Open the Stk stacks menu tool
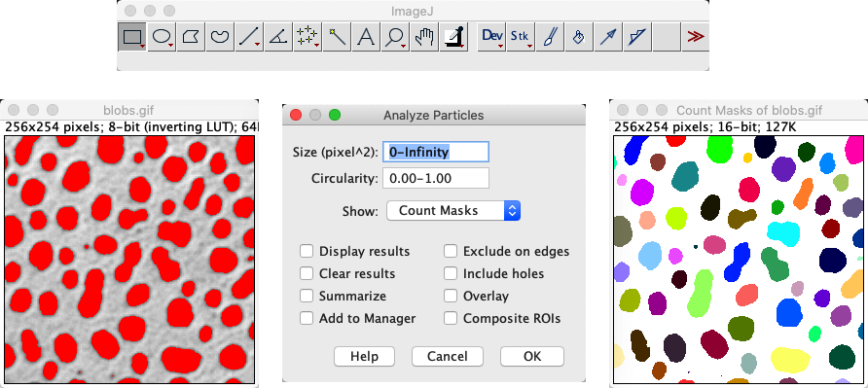 521,37
